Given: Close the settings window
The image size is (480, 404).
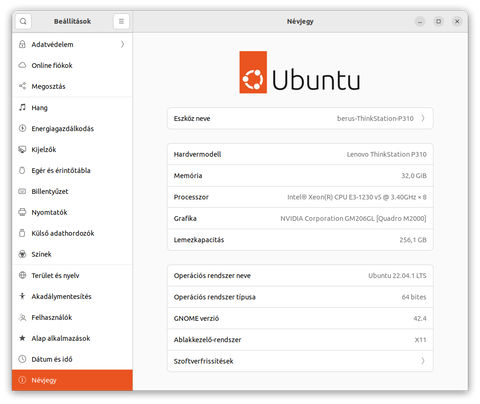Looking at the screenshot, I should tap(457, 21).
